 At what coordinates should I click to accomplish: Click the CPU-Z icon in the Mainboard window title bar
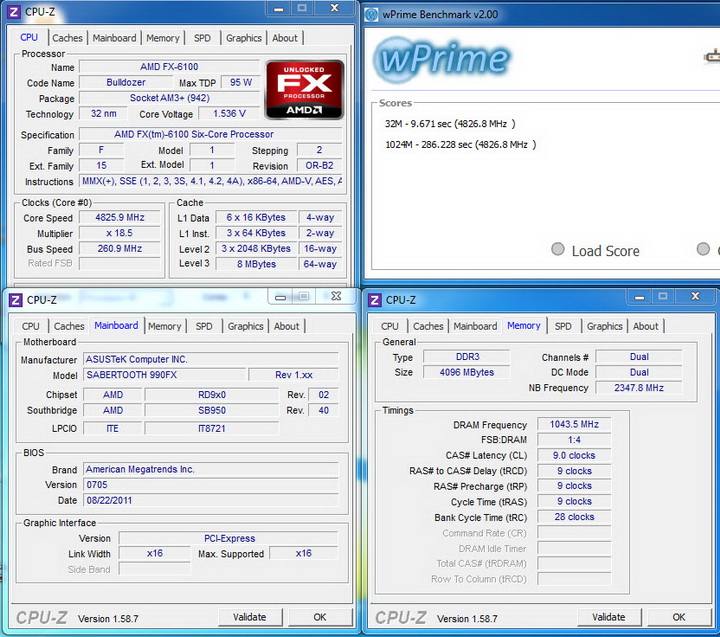point(15,300)
